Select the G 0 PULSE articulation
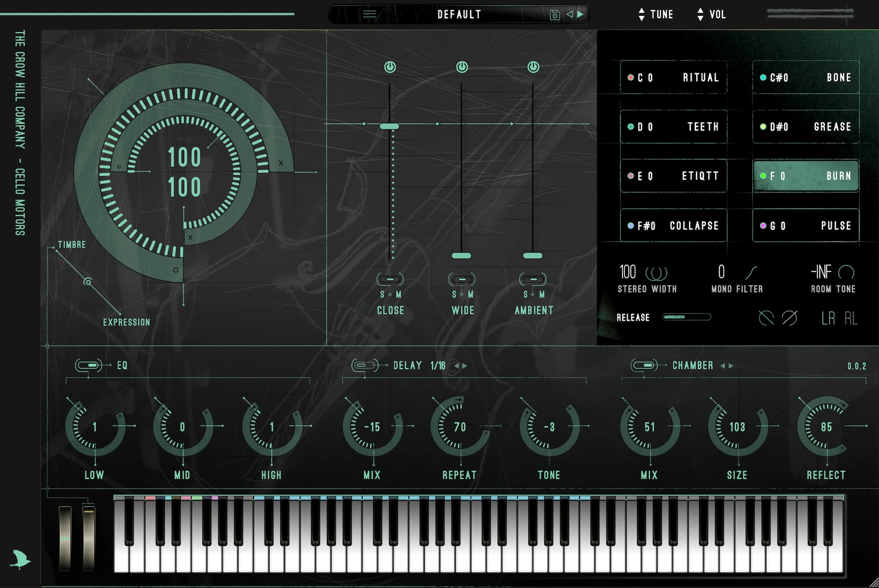 pos(805,226)
